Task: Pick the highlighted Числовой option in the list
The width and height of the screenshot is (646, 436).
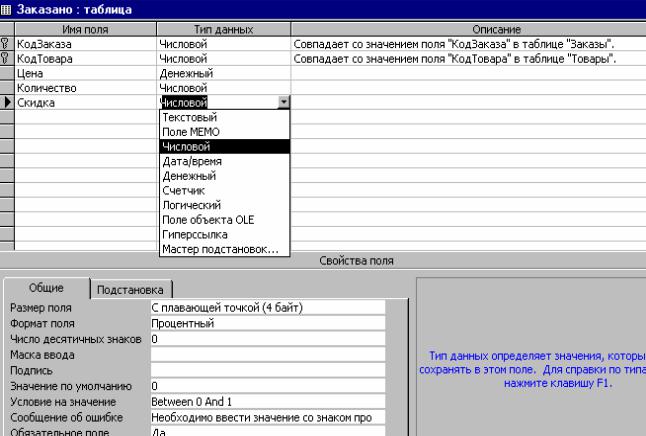Action: 225,146
